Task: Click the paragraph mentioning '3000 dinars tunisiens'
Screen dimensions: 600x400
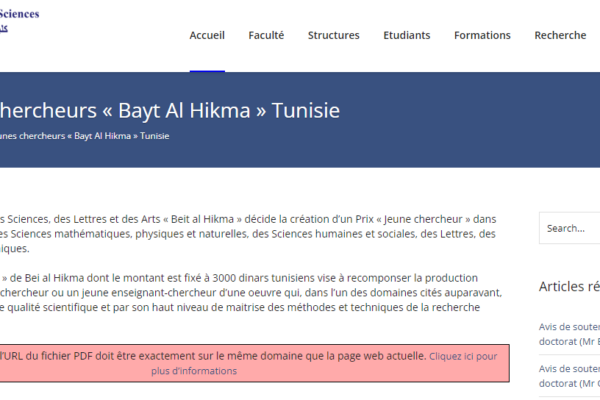Action: (251, 292)
